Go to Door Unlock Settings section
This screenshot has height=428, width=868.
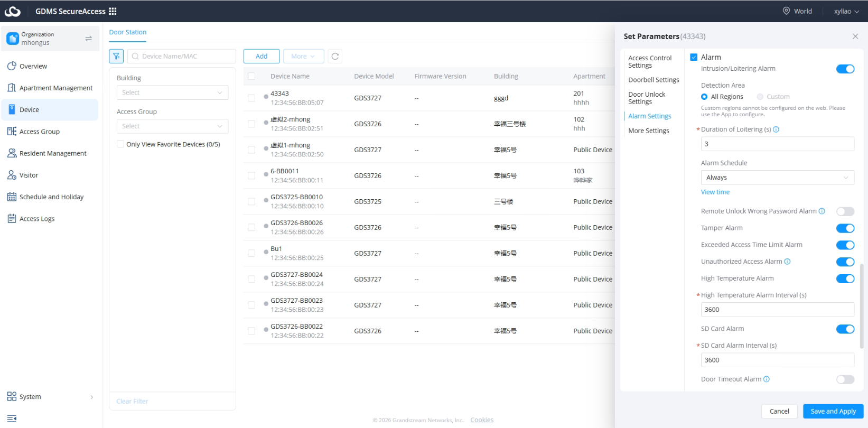647,98
